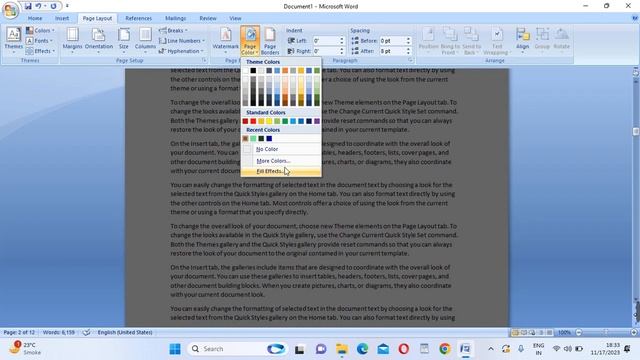Click the Words: 6,159 count in status bar
640x360 pixels.
tap(59, 332)
